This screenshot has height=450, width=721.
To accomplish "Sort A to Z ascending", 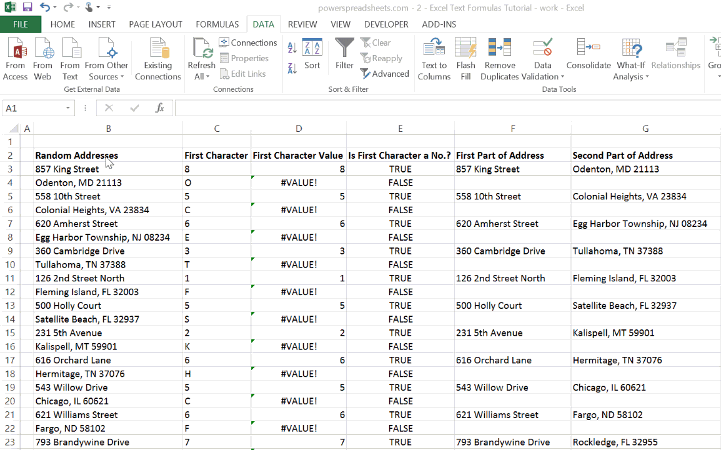I will [292, 47].
